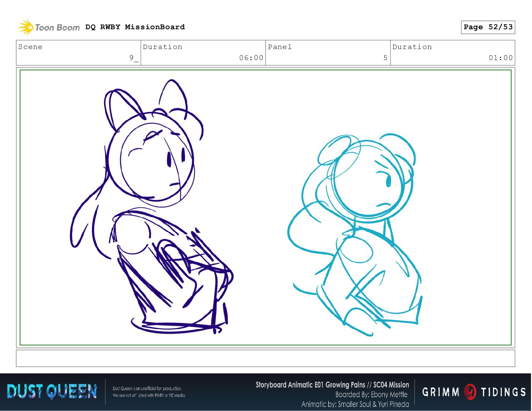Click the purple cat-eared character sketch

(151, 207)
